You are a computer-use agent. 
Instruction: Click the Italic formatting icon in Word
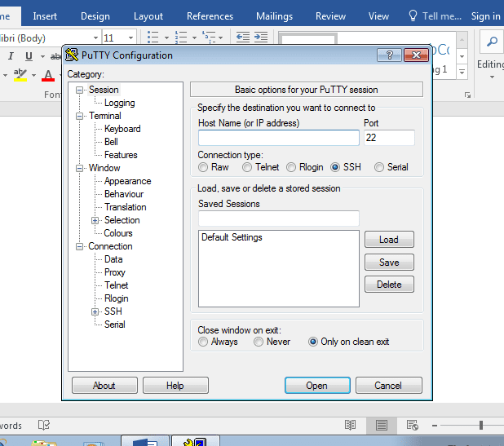11,56
